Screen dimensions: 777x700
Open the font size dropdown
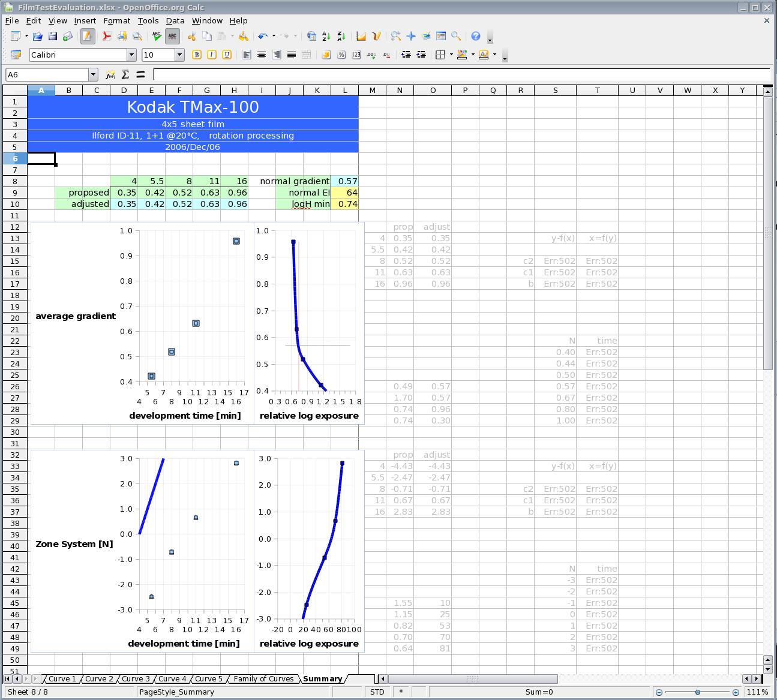(x=179, y=55)
